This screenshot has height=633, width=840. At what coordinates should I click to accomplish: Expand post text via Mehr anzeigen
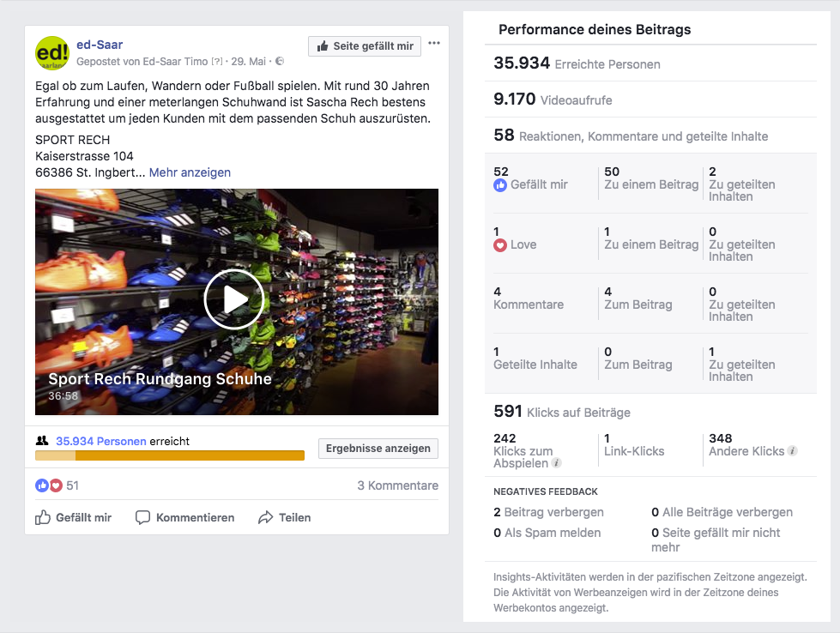point(190,172)
